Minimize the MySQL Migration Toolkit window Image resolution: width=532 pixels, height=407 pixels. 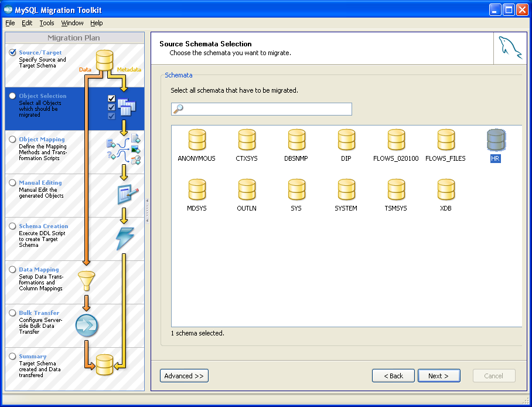(x=495, y=10)
